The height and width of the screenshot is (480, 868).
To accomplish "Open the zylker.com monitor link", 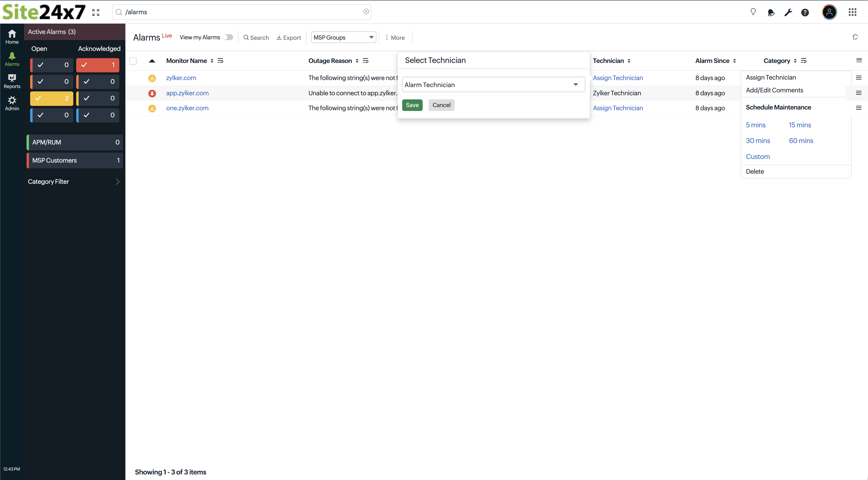I will coord(181,78).
